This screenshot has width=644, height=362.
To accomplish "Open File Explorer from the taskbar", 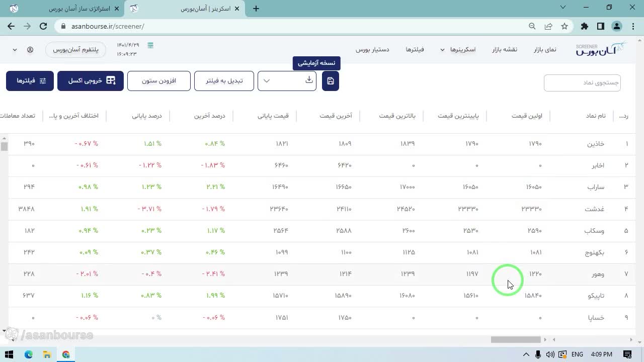I will [x=47, y=354].
